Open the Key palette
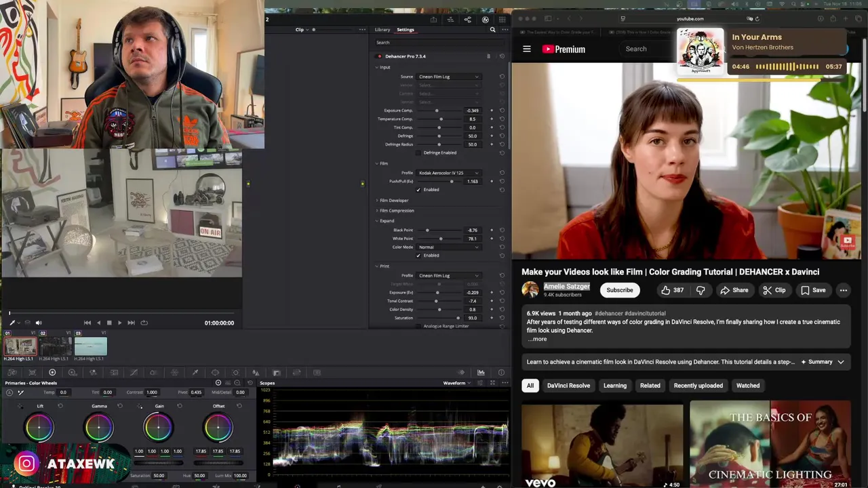This screenshot has height=488, width=868. tap(276, 372)
